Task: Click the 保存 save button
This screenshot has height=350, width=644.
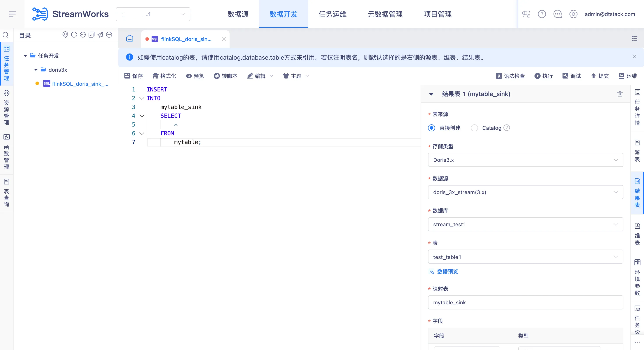Action: click(x=133, y=76)
